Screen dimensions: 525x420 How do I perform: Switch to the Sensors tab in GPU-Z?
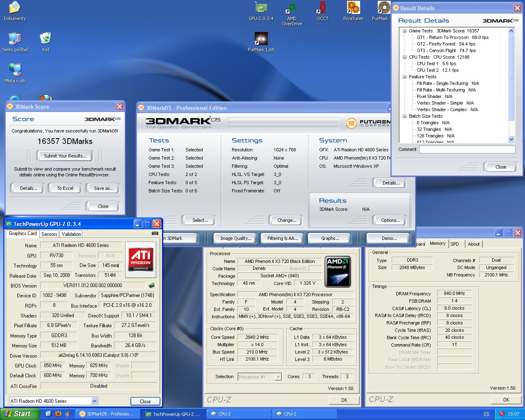[49, 234]
